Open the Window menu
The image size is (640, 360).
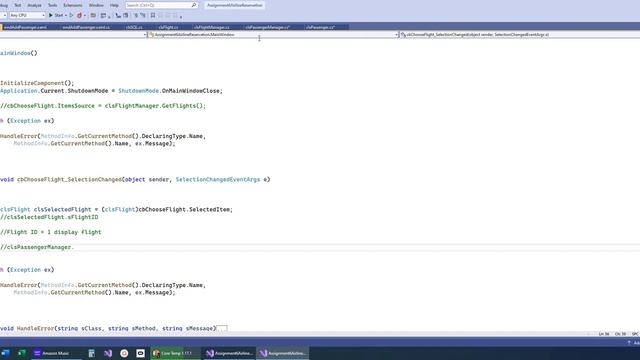(x=96, y=5)
